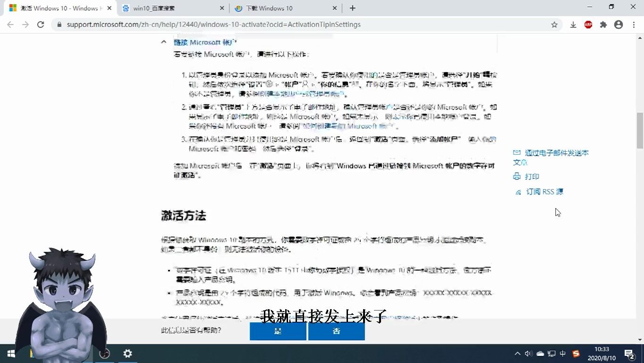Open the volume speaker control
Image resolution: width=644 pixels, height=363 pixels.
pos(528,354)
